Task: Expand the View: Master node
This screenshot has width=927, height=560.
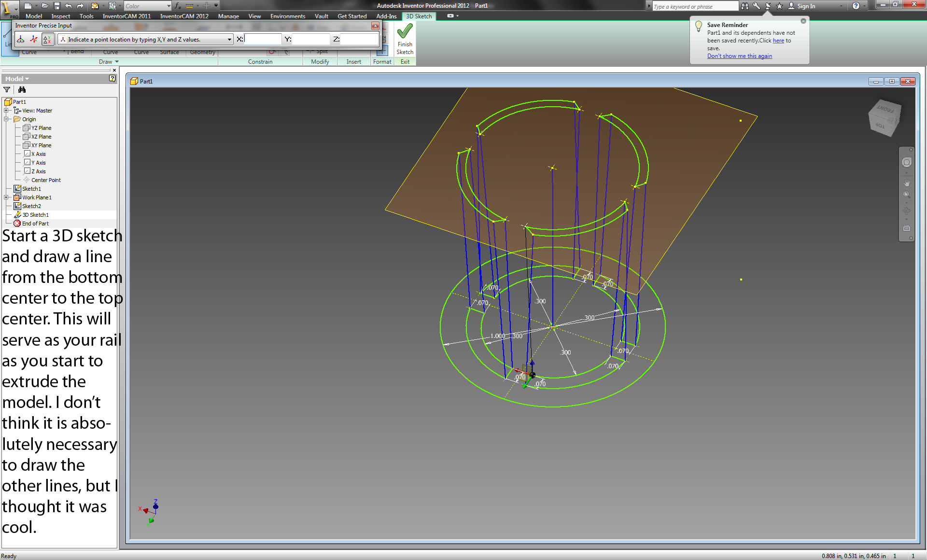Action: pyautogui.click(x=6, y=111)
